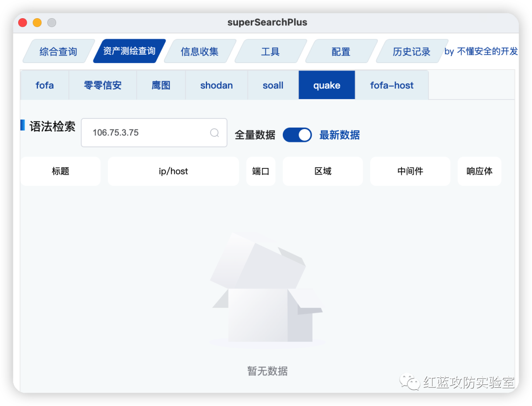
Task: Go to the 配置 tab
Action: click(341, 51)
